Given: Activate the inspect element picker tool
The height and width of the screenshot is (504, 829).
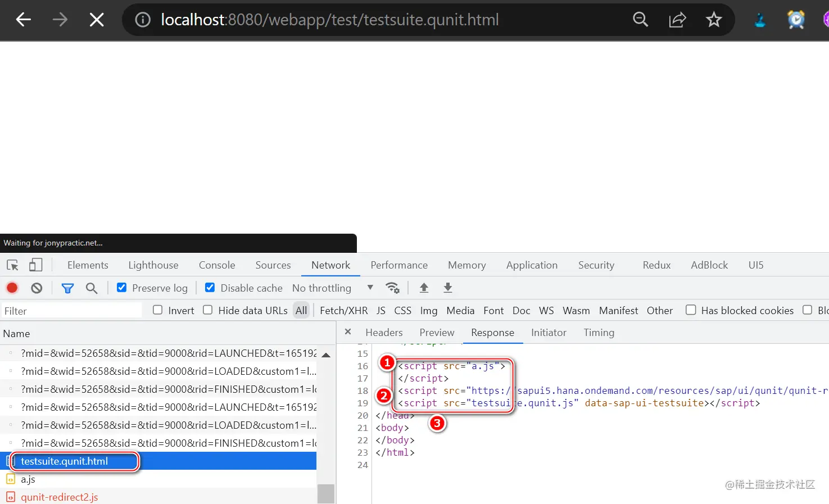Looking at the screenshot, I should (13, 265).
